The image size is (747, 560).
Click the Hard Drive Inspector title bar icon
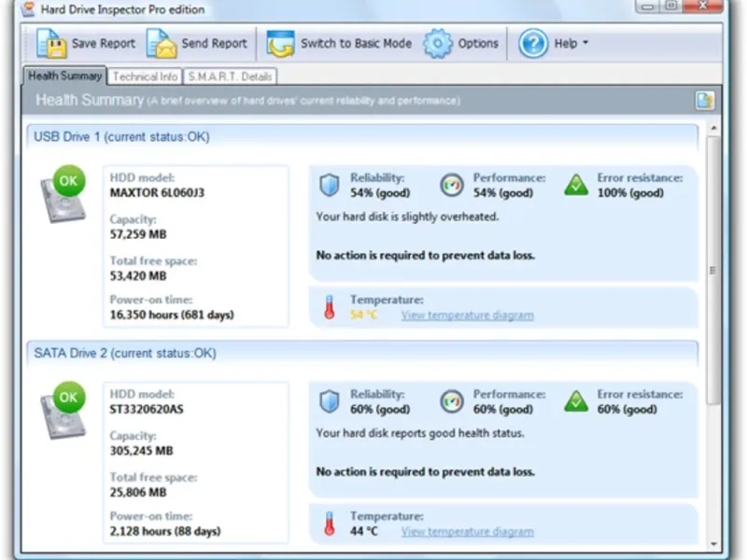(29, 8)
